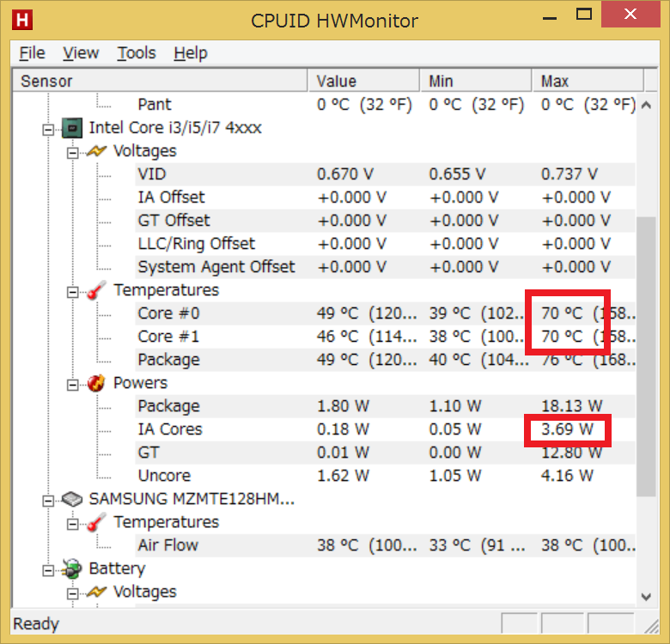The image size is (670, 644).
Task: Click the Max column header
Action: click(x=588, y=81)
